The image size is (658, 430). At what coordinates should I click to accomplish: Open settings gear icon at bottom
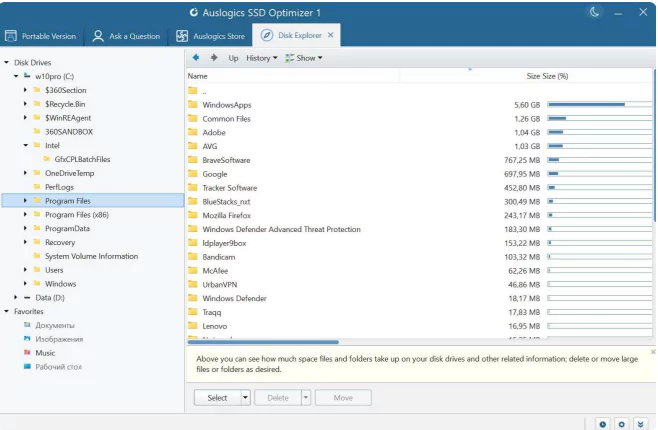click(x=621, y=424)
